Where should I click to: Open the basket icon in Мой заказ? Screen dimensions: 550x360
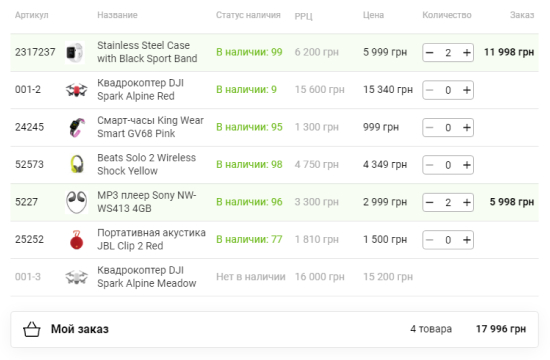(x=32, y=329)
